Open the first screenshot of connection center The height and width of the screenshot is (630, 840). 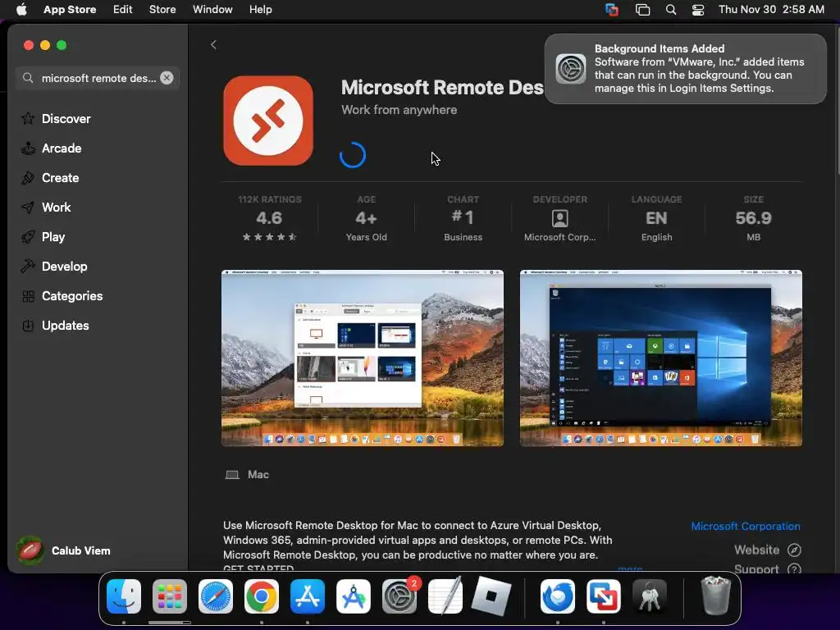(x=362, y=358)
